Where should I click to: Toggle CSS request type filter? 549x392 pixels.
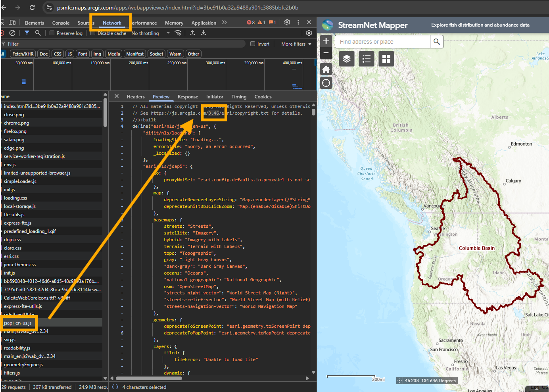pos(58,54)
